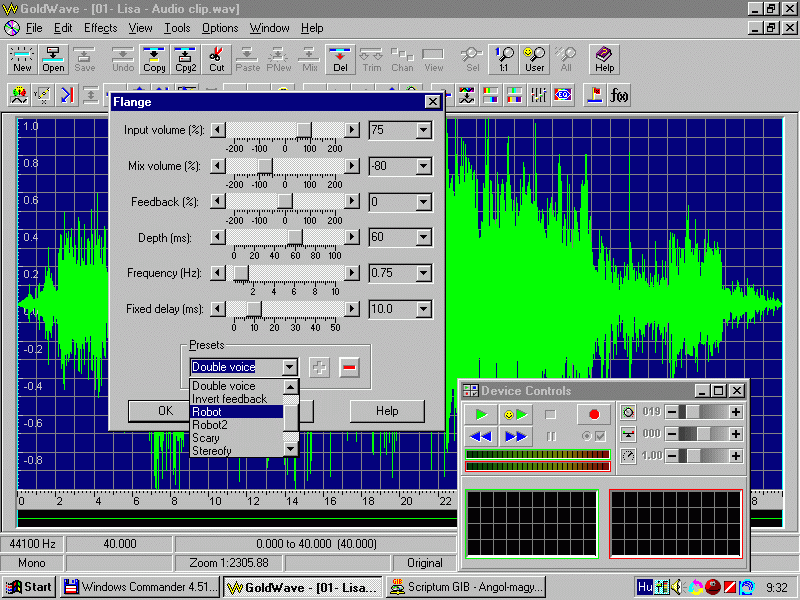The width and height of the screenshot is (800, 600).
Task: Click the Del toolbar icon
Action: 340,59
